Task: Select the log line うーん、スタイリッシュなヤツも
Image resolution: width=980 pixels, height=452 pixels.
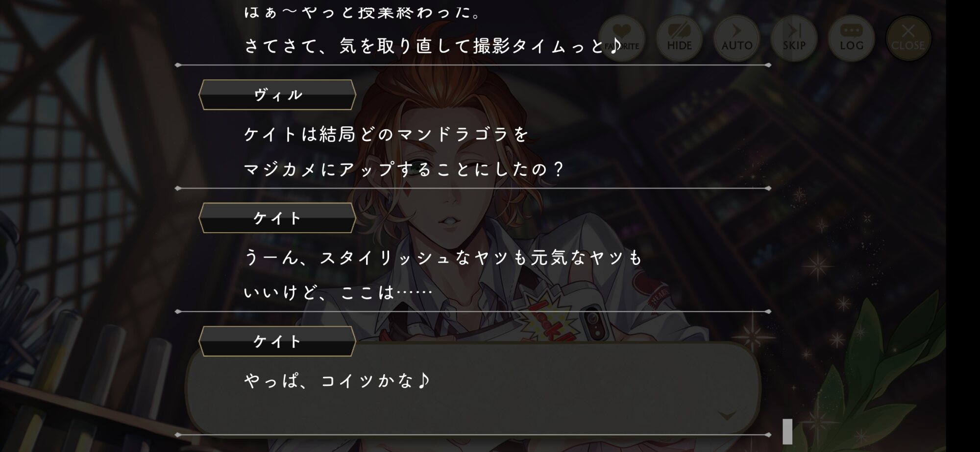Action: [443, 257]
